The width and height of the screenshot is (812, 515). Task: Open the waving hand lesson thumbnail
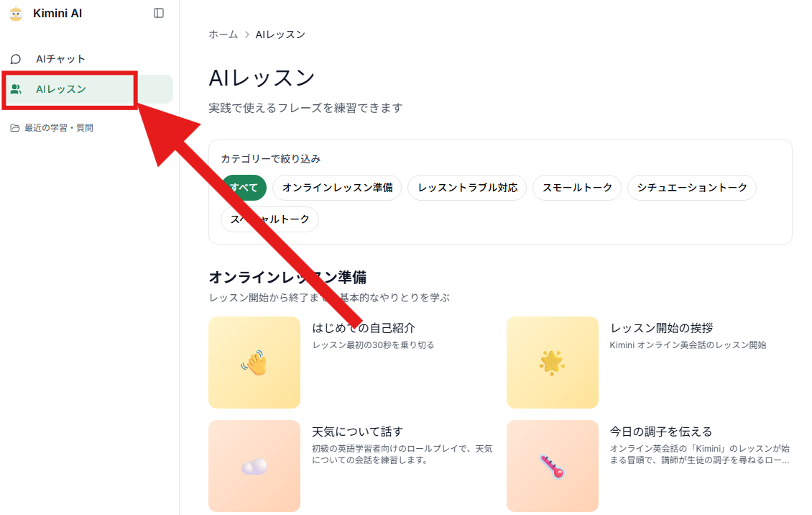click(x=254, y=363)
